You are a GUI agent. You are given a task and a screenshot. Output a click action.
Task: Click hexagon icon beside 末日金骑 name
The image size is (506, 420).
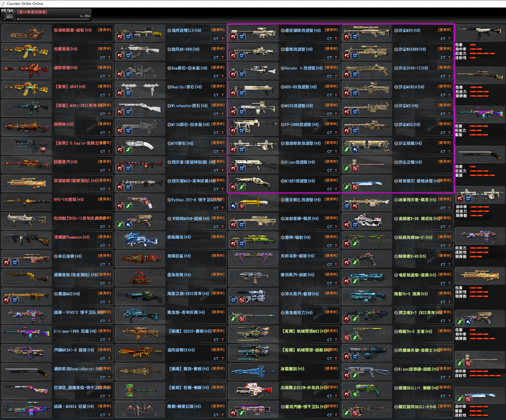pyautogui.click(x=56, y=256)
